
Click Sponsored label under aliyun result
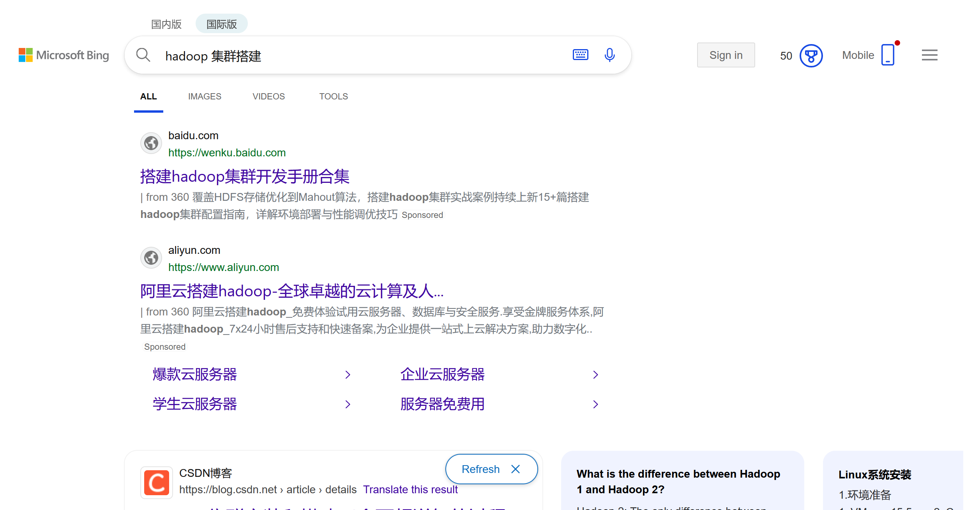(x=164, y=347)
